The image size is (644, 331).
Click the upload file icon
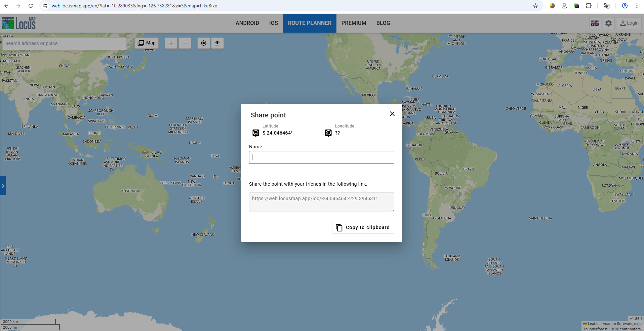pyautogui.click(x=217, y=43)
